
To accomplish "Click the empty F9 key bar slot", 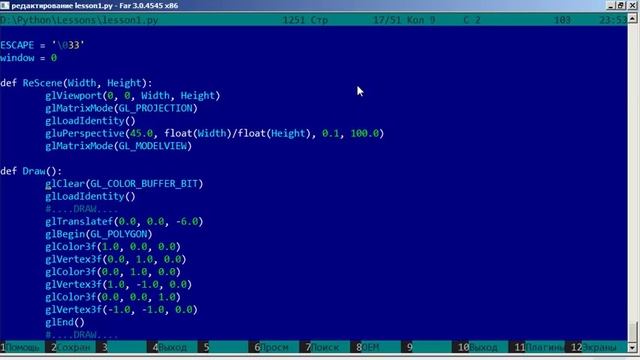I will coord(426,347).
